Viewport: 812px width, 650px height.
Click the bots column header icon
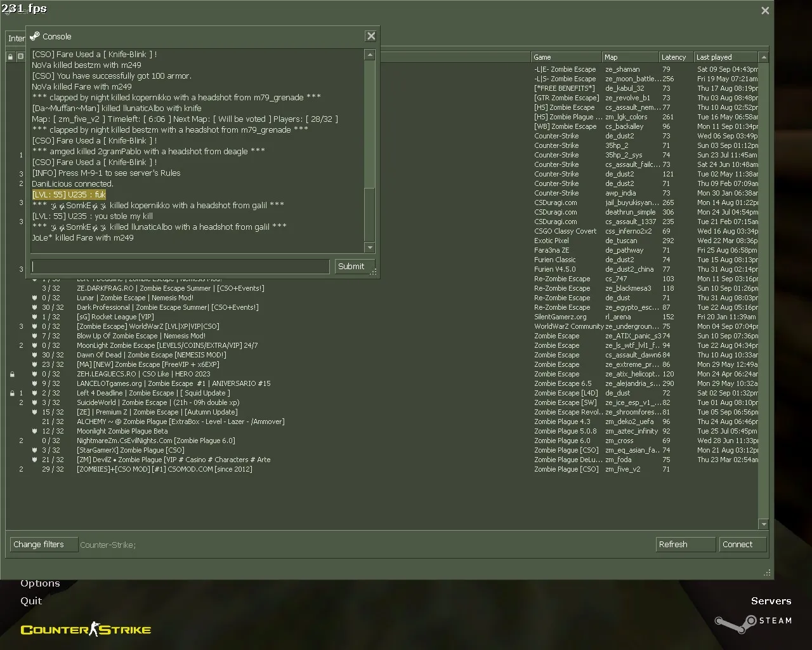(20, 57)
